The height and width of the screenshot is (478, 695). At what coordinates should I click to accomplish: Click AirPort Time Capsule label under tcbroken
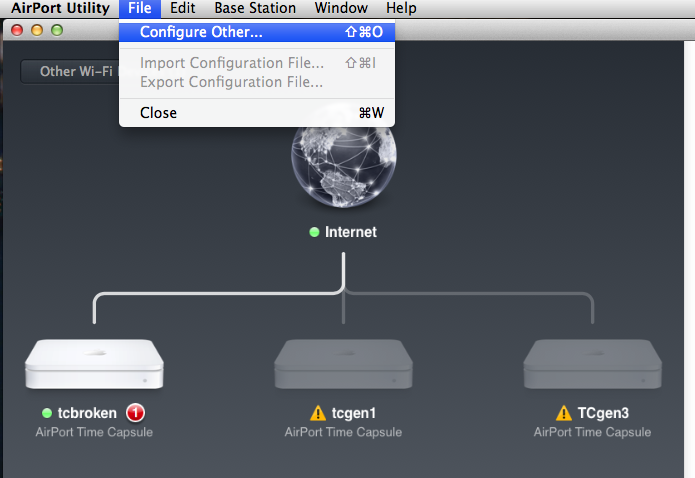click(x=94, y=432)
